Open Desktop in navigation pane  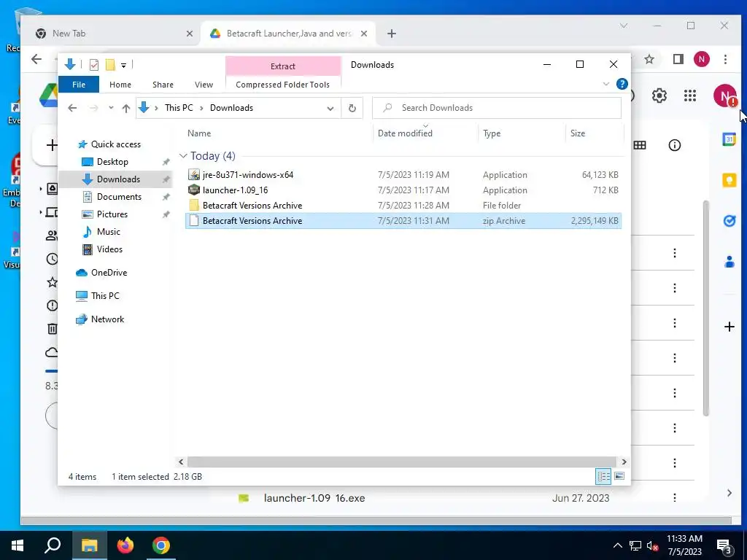click(x=112, y=162)
